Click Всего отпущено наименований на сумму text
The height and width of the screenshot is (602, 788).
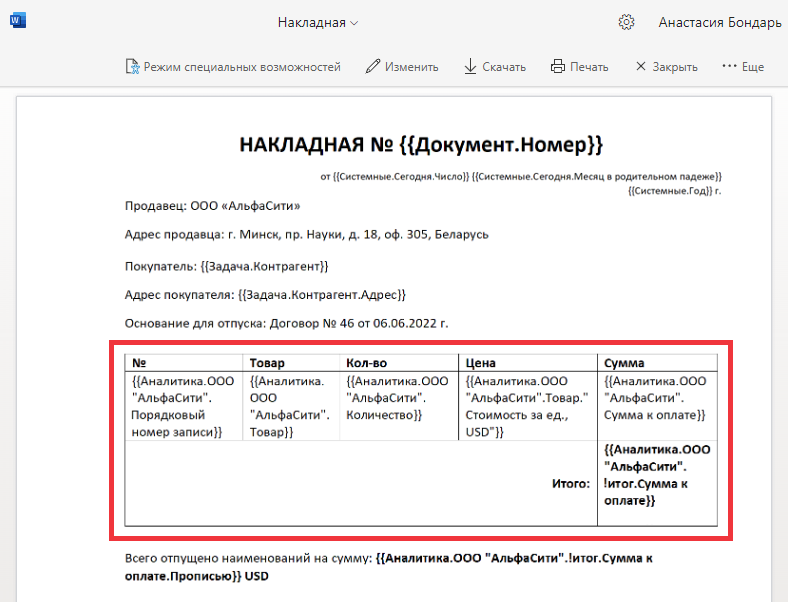[x=248, y=558]
